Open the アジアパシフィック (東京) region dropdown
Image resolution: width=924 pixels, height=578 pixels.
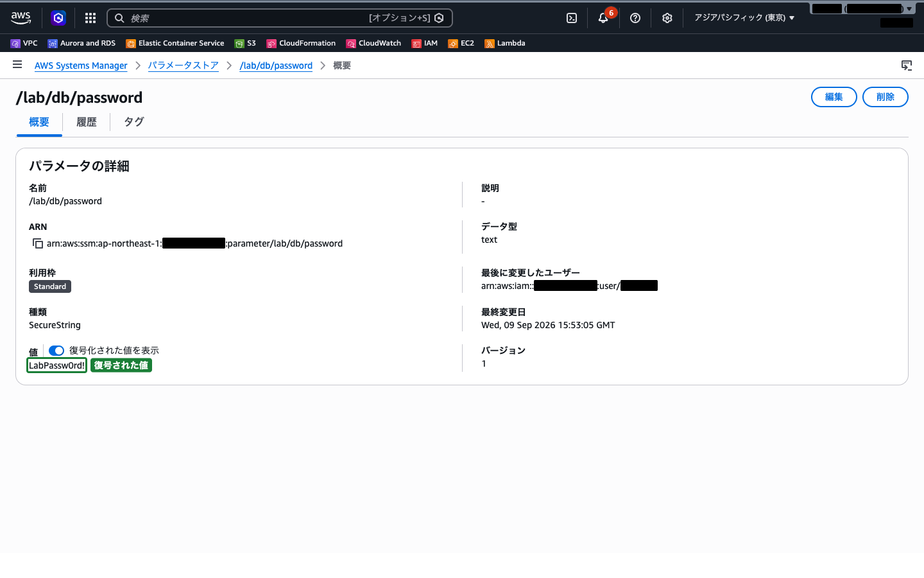pyautogui.click(x=744, y=18)
